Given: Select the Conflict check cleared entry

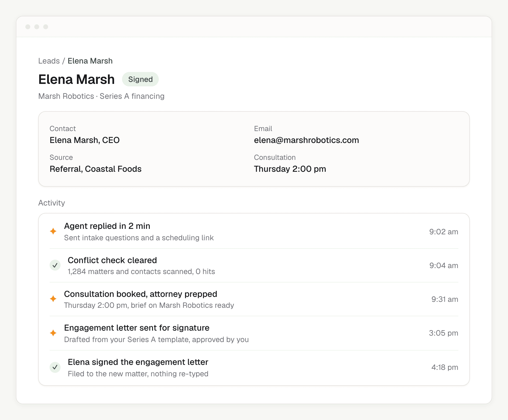Looking at the screenshot, I should pos(254,265).
